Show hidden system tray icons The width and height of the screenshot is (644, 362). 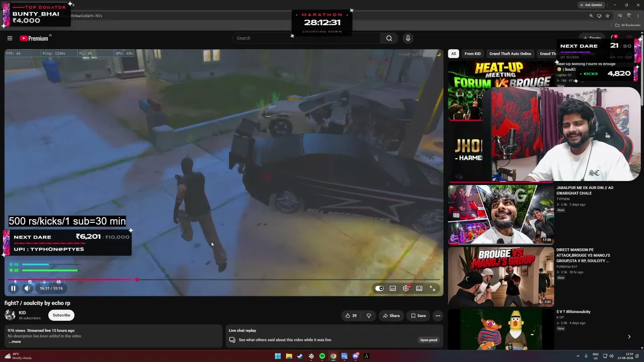pyautogui.click(x=578, y=356)
